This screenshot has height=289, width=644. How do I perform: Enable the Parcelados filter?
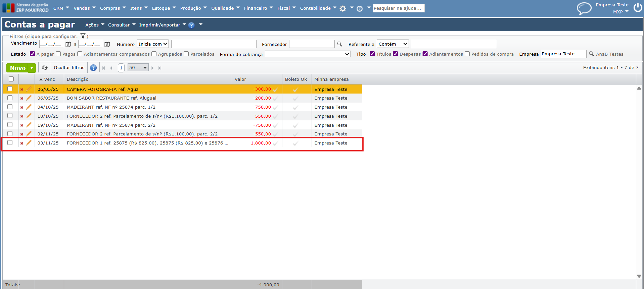click(186, 54)
